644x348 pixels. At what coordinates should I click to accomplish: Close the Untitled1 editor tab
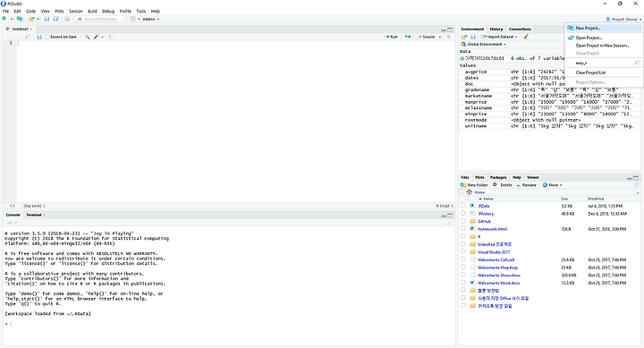(x=30, y=30)
